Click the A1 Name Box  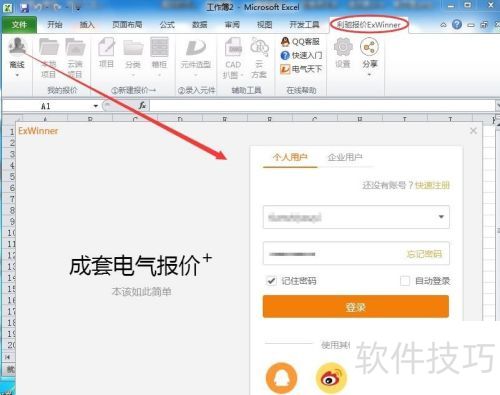(x=47, y=106)
